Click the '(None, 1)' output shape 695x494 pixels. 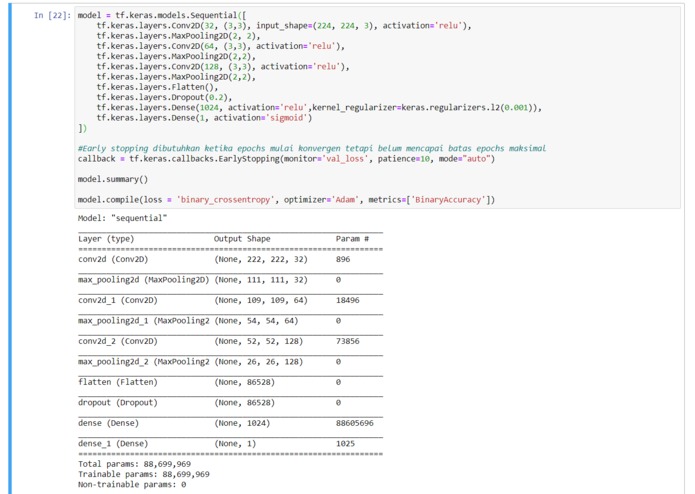(235, 443)
